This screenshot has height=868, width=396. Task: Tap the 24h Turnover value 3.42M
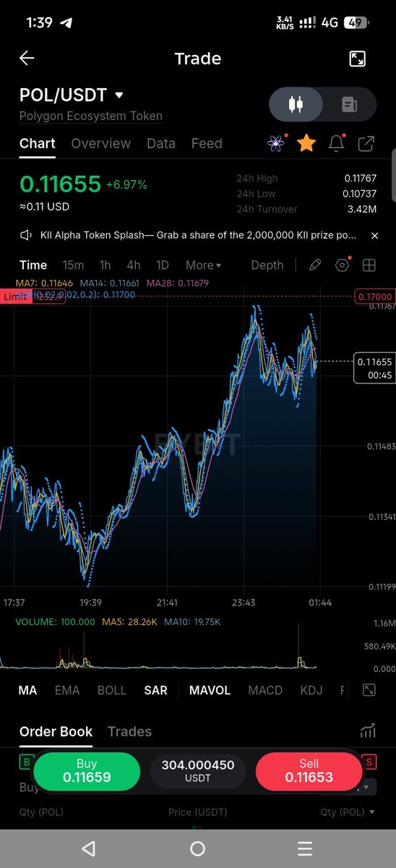(361, 209)
